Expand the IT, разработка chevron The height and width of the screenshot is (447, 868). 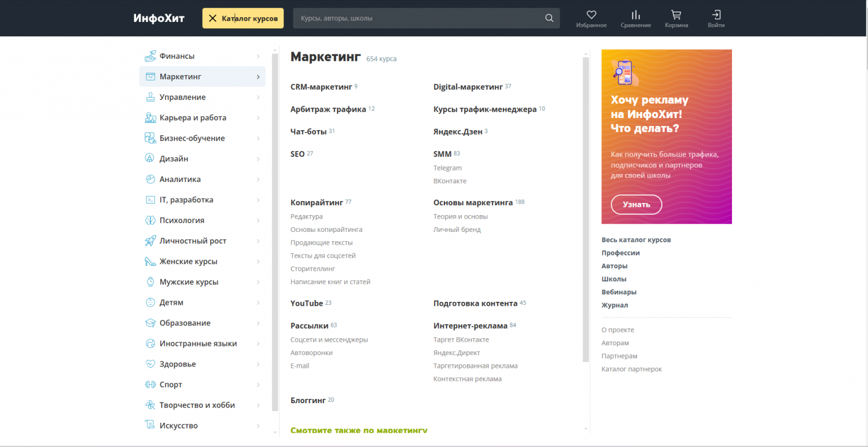(x=258, y=200)
